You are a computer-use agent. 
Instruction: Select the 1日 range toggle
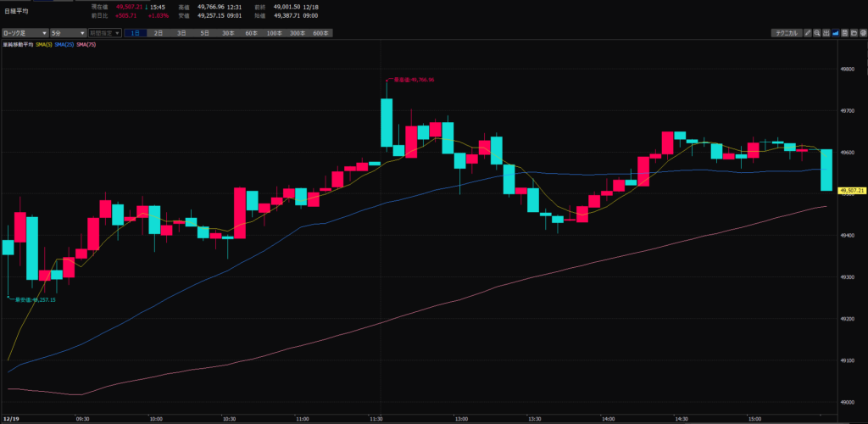point(136,33)
